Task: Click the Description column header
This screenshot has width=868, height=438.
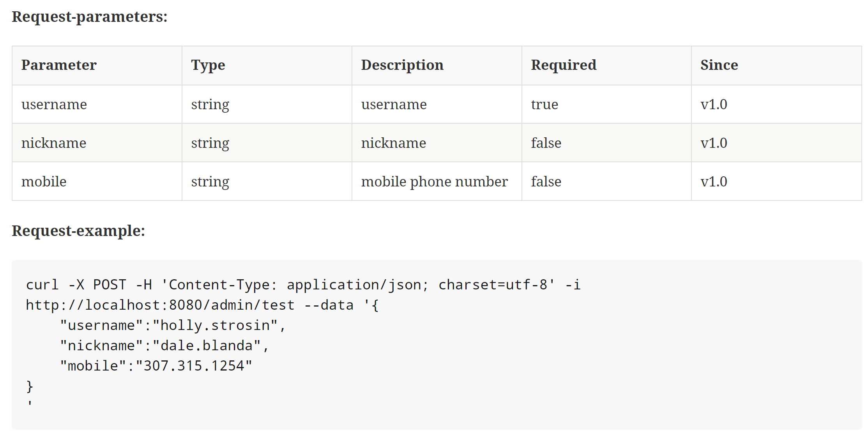Action: pyautogui.click(x=402, y=65)
